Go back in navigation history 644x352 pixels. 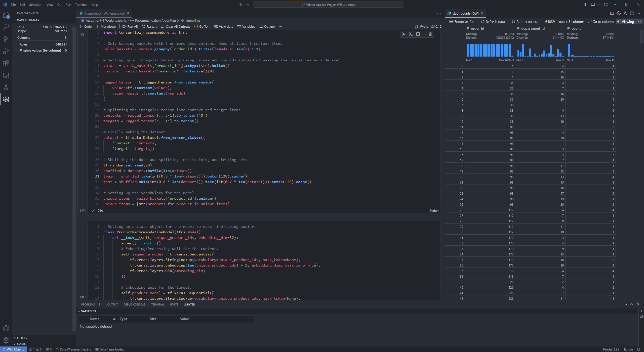point(241,5)
